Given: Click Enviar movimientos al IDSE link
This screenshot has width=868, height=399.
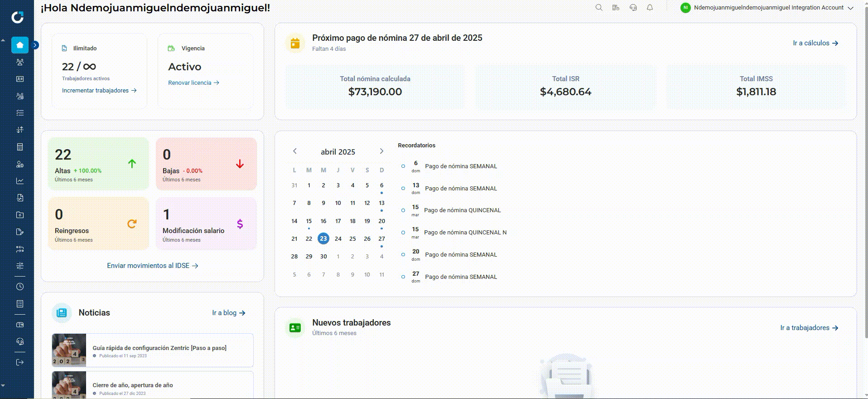Looking at the screenshot, I should pos(153,266).
